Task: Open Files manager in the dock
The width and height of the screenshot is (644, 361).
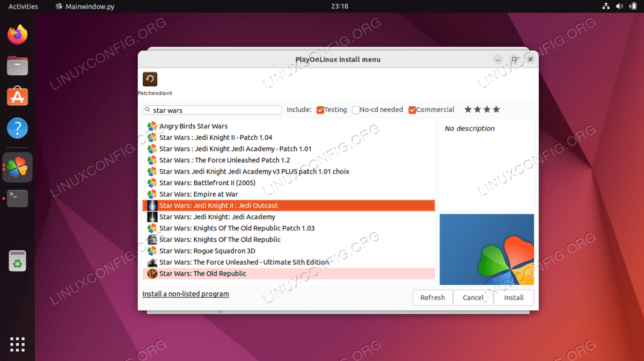Action: click(x=18, y=66)
